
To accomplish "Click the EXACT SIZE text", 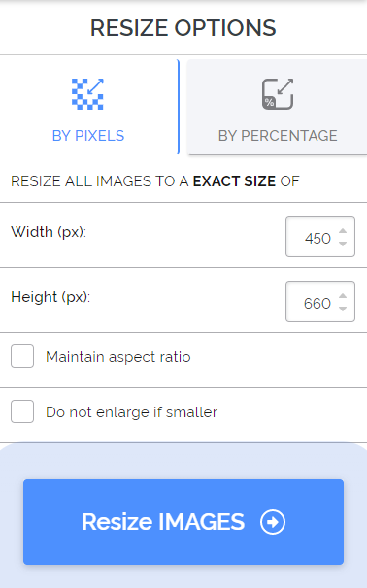I will (x=235, y=181).
